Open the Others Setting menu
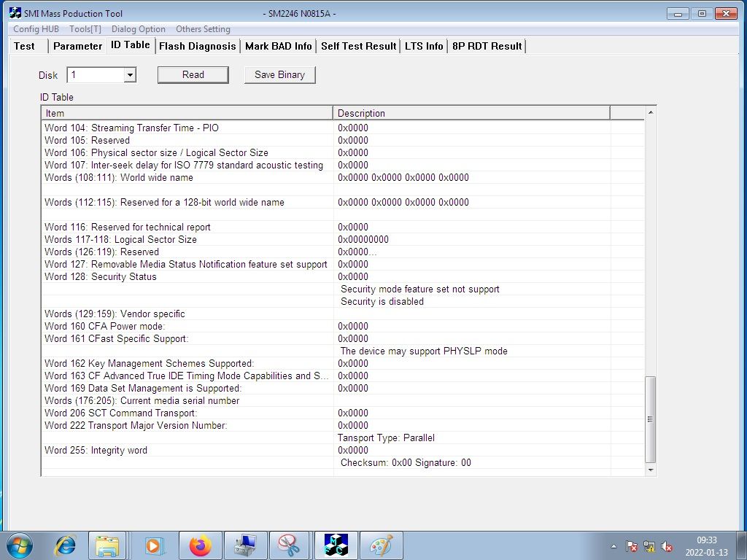This screenshot has width=747, height=560. 203,29
